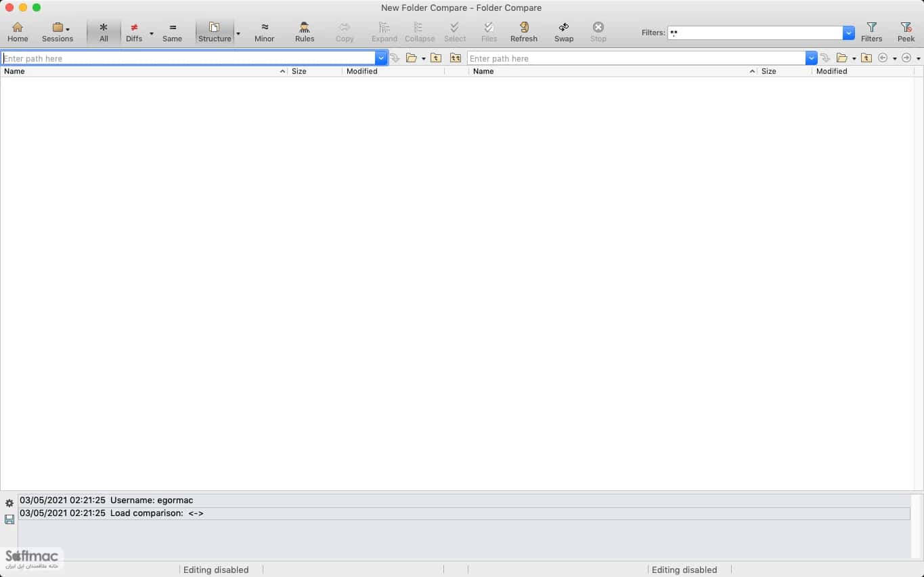
Task: Toggle the Diffs display filter
Action: 134,32
